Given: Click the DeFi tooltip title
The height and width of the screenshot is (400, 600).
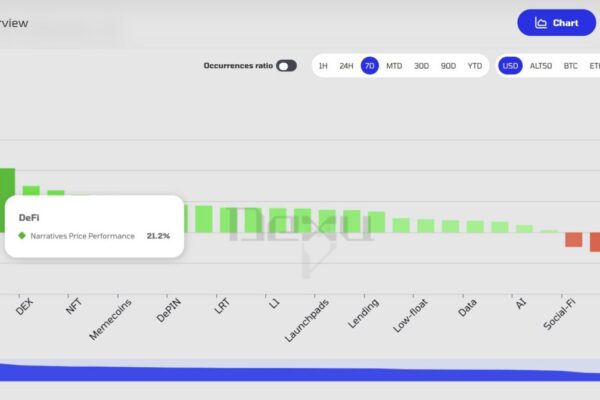Looking at the screenshot, I should pos(29,218).
